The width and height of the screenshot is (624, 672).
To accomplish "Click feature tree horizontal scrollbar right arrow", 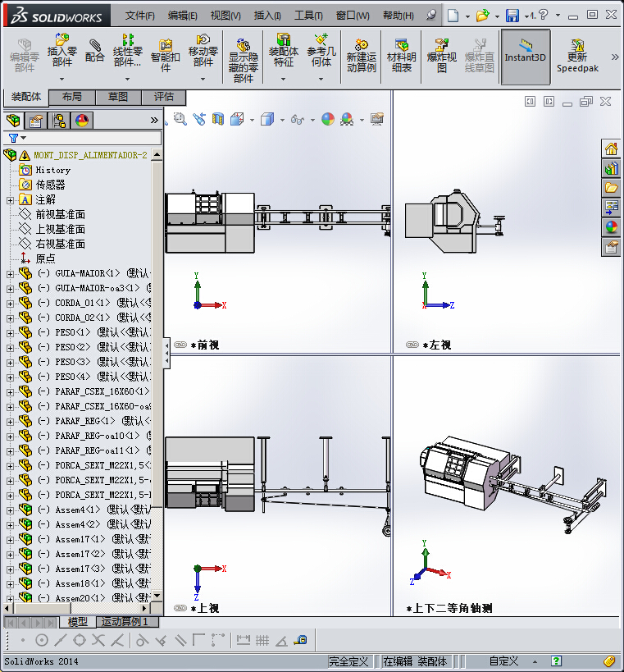I will coord(144,608).
